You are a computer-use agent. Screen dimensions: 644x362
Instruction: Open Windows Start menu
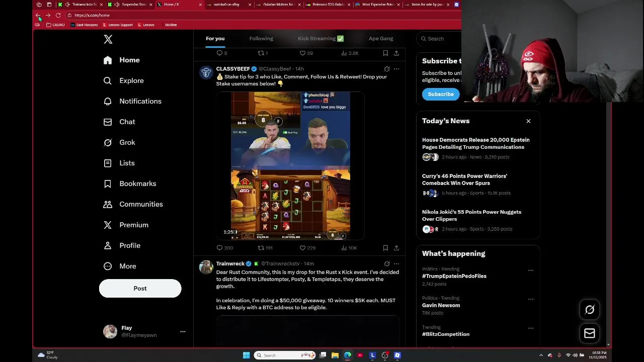[246, 355]
